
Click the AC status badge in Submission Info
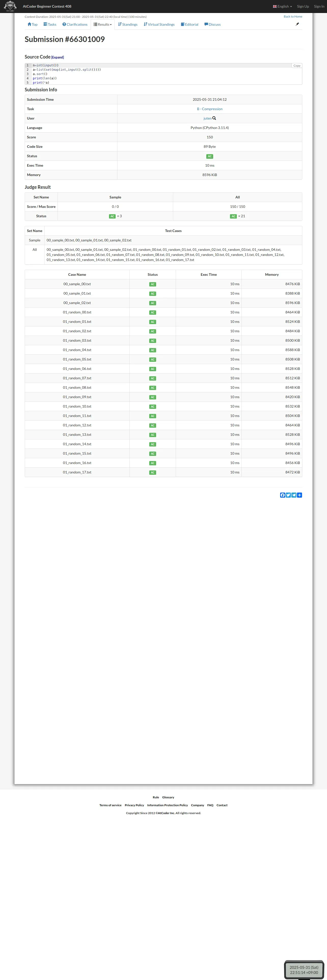[x=210, y=156]
